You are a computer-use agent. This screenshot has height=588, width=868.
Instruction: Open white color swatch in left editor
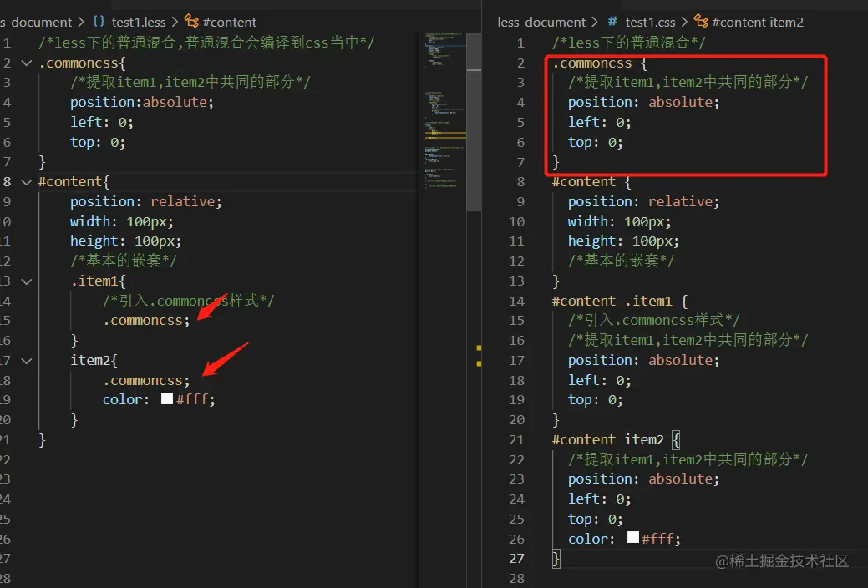[x=166, y=398]
